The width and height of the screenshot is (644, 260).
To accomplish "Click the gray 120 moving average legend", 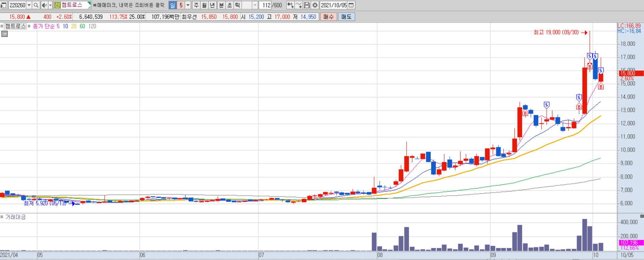I will (92, 26).
